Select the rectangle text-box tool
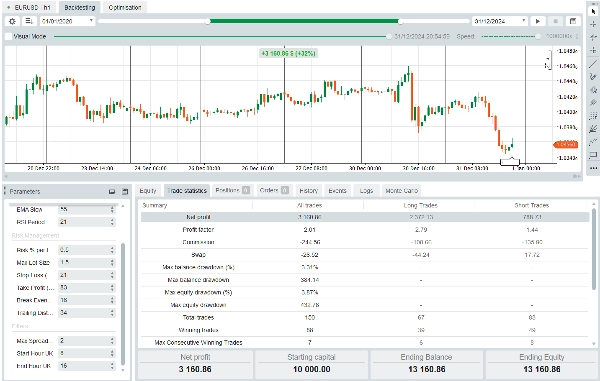 [x=593, y=155]
